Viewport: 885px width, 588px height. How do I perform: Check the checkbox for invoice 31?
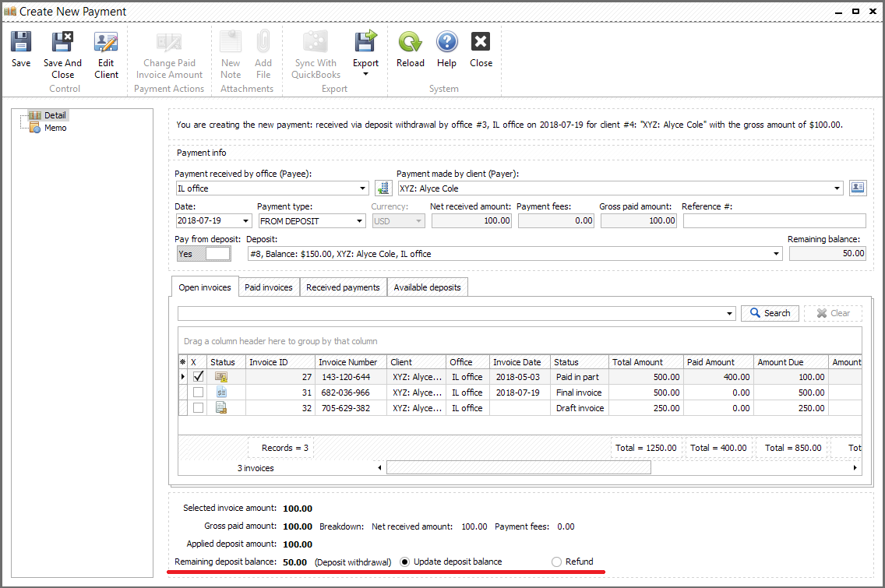tap(198, 393)
